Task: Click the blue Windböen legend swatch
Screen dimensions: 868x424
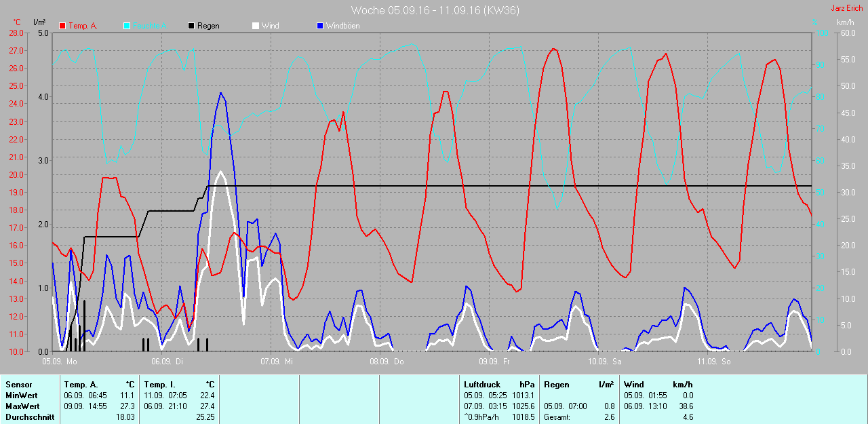Action: pyautogui.click(x=320, y=26)
